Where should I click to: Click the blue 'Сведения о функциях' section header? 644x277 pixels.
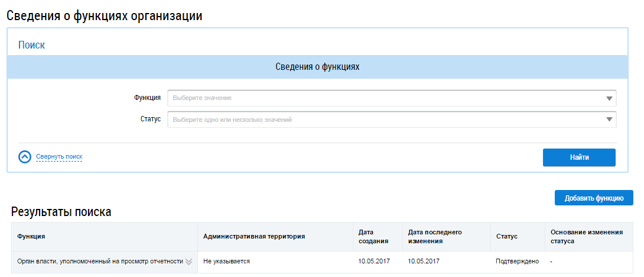[317, 67]
